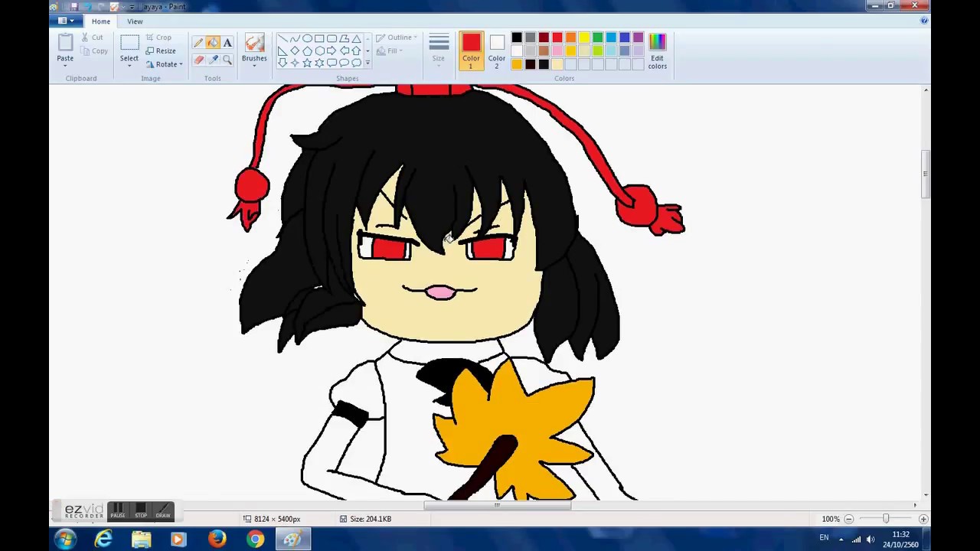Choose the Four-point star shape
This screenshot has height=551, width=980.
click(295, 63)
